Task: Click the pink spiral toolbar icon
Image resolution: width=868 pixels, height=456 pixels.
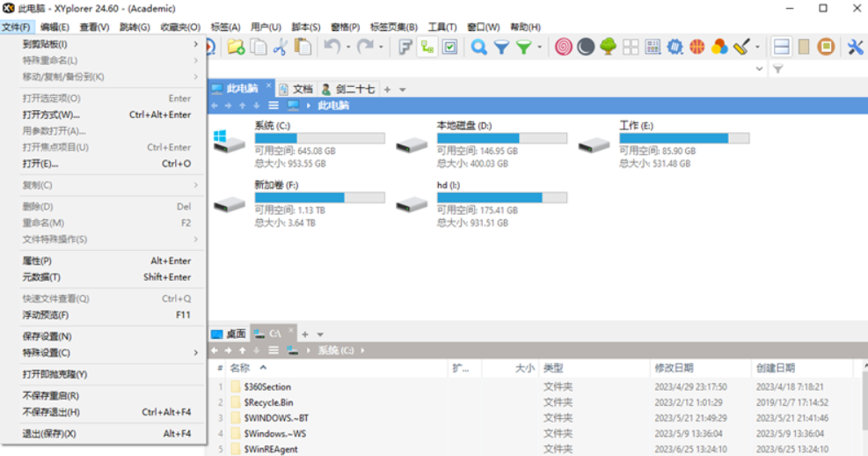Action: click(564, 47)
